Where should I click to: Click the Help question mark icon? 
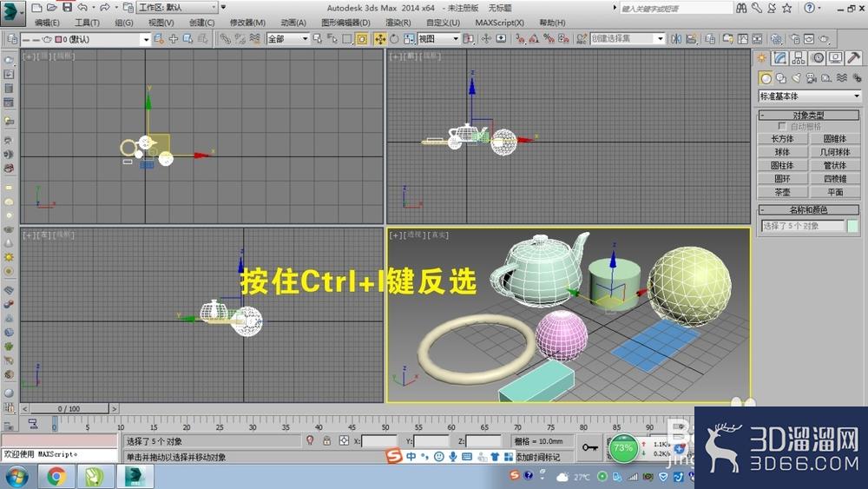[809, 8]
